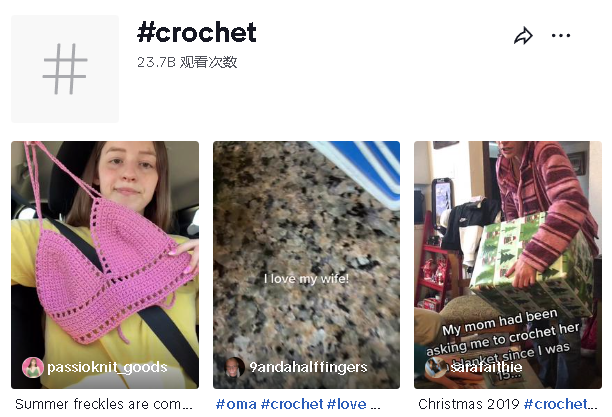
Task: Visit the passioknit_goods username
Action: (107, 367)
